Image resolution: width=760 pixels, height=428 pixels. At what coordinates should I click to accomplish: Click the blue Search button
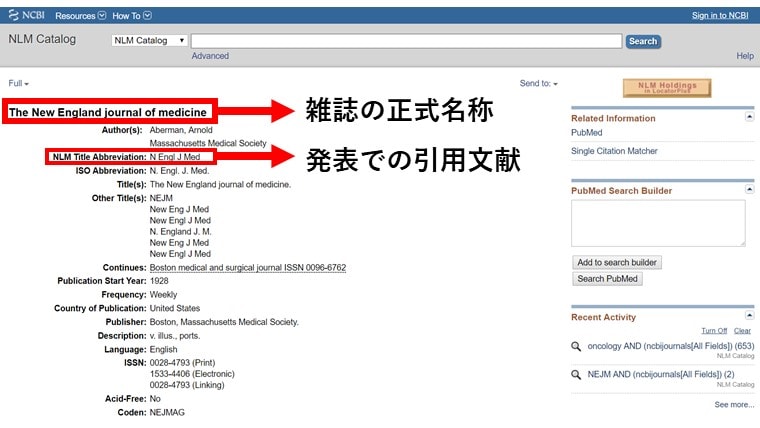pyautogui.click(x=643, y=41)
